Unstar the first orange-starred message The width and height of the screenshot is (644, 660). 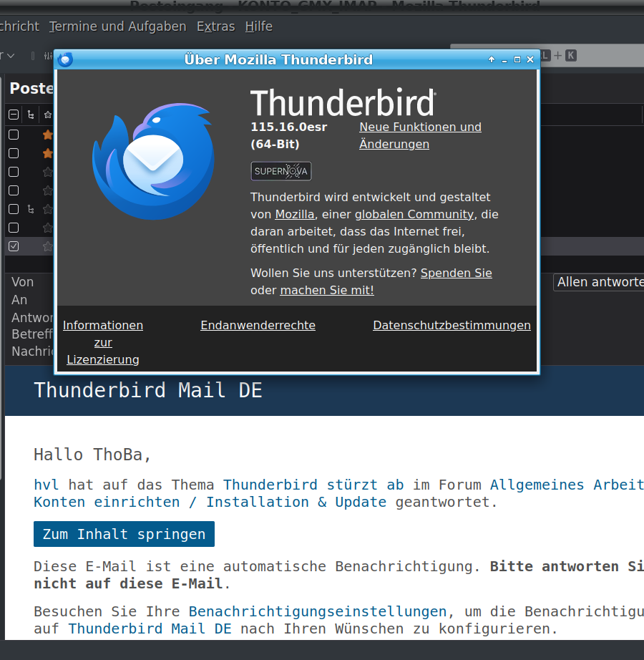[47, 135]
